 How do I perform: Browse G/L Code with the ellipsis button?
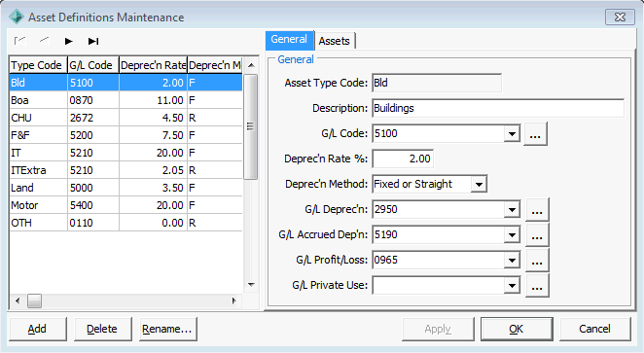[535, 134]
